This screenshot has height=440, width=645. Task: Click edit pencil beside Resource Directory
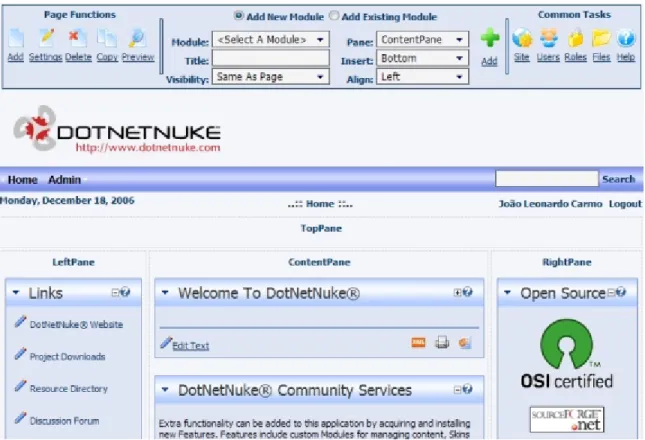(20, 386)
